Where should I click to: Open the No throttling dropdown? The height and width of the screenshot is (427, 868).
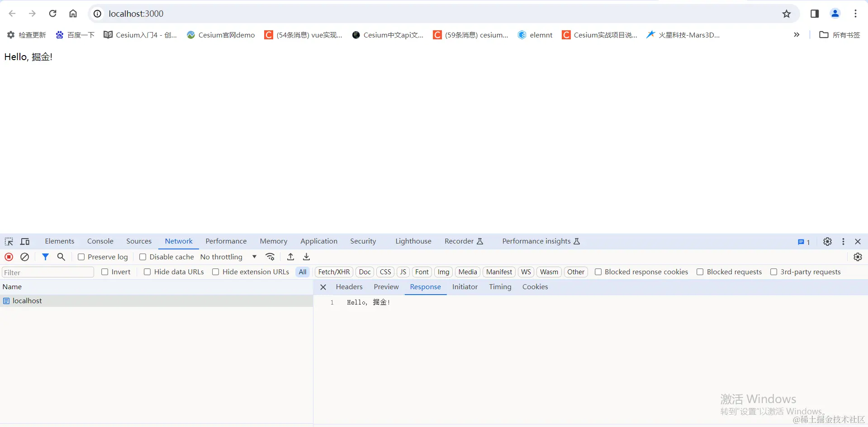[x=228, y=257]
